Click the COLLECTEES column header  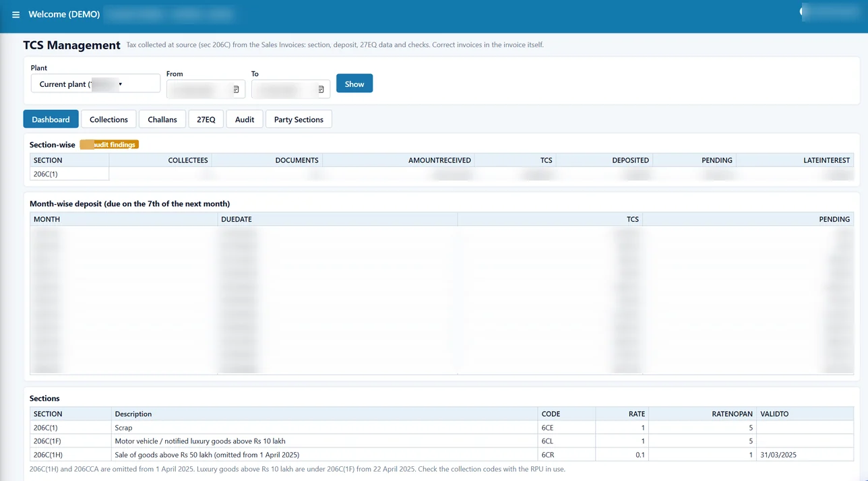160,160
